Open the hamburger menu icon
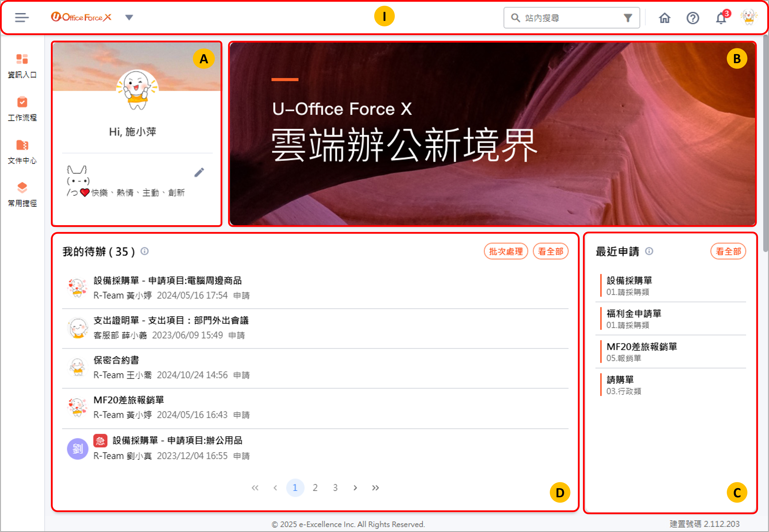Image resolution: width=769 pixels, height=532 pixels. tap(22, 17)
